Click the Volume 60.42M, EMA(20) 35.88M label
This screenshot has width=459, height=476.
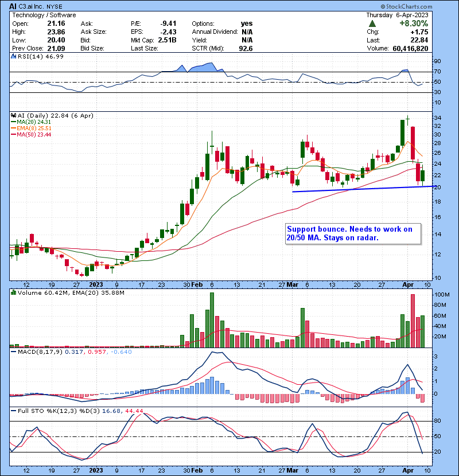click(x=71, y=292)
